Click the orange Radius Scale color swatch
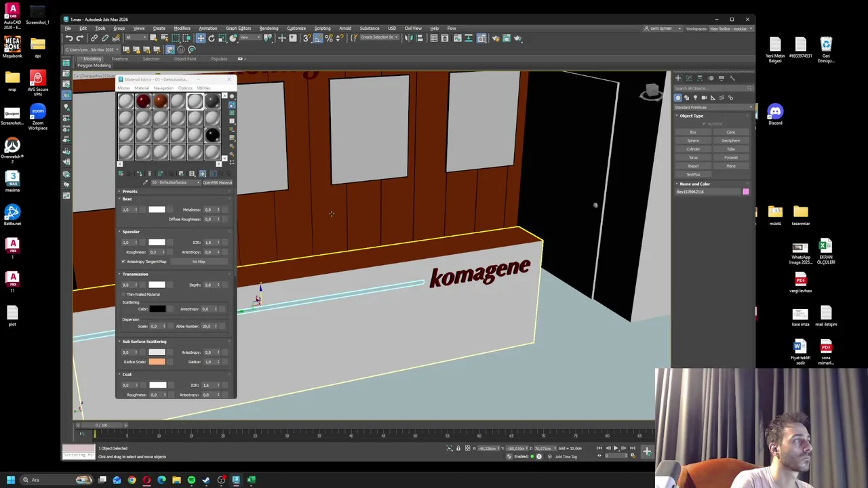 157,362
